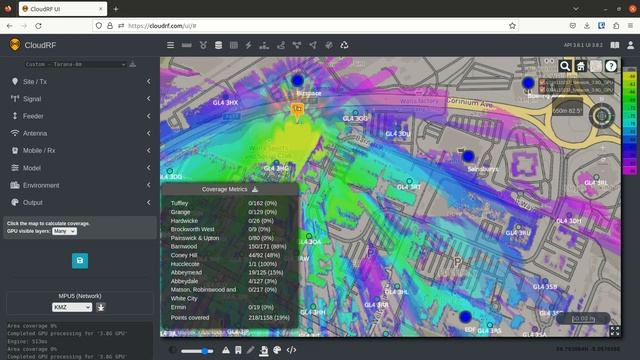The image size is (640, 360).
Task: Toggle the contrast circle beside opacity slider
Action: [x=173, y=350]
